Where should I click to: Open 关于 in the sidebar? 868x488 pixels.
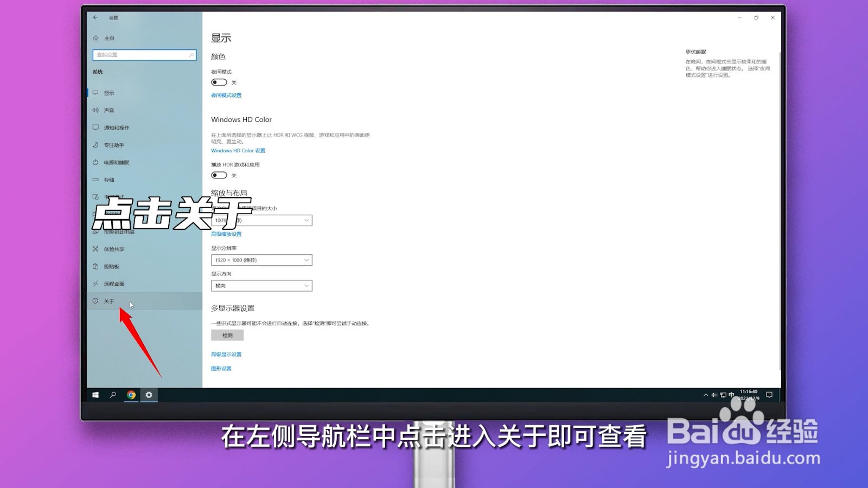[x=144, y=301]
